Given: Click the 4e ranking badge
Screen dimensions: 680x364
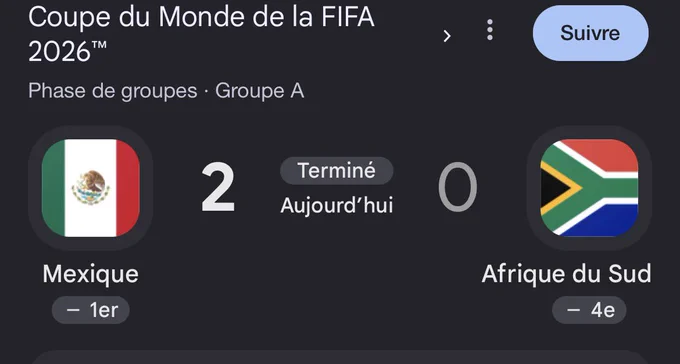Looking at the screenshot, I should click(589, 310).
